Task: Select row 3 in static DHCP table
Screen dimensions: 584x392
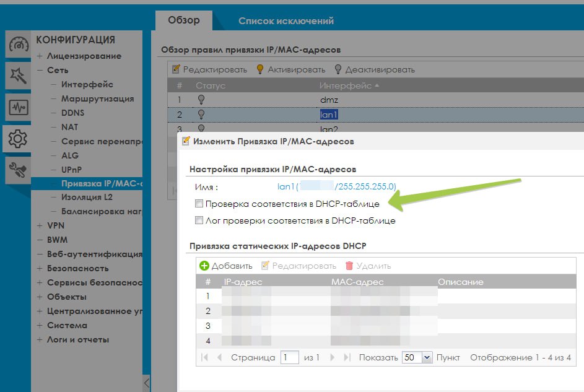Action: tap(386, 326)
